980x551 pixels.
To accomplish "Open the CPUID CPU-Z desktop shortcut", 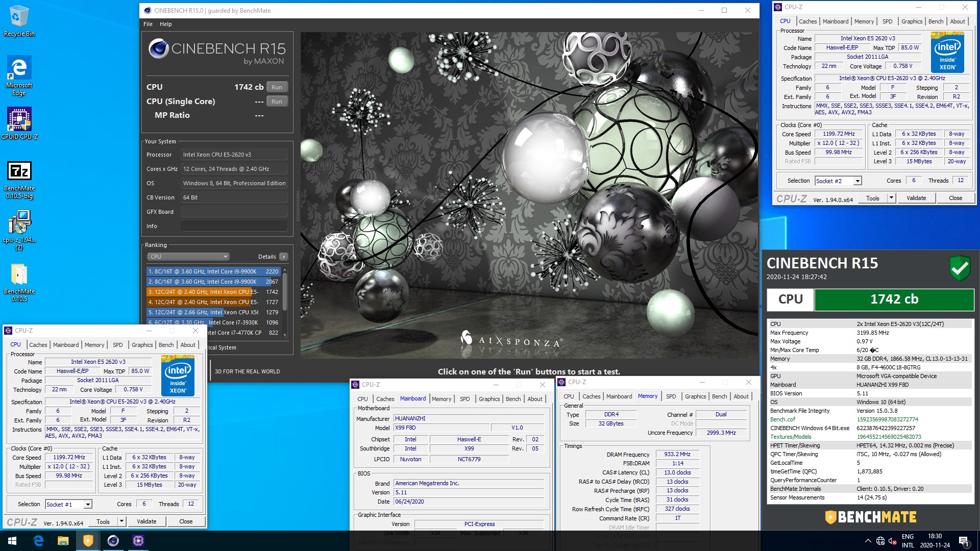I will coord(19,123).
